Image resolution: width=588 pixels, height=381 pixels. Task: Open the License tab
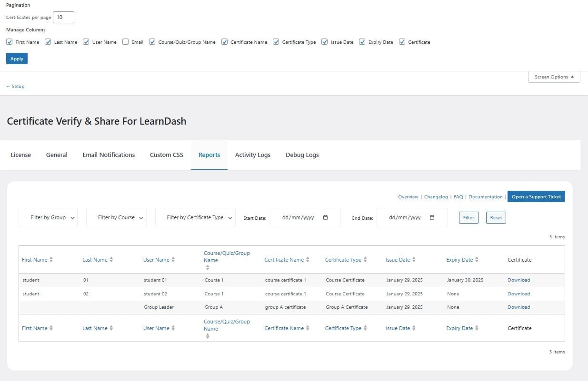point(21,155)
